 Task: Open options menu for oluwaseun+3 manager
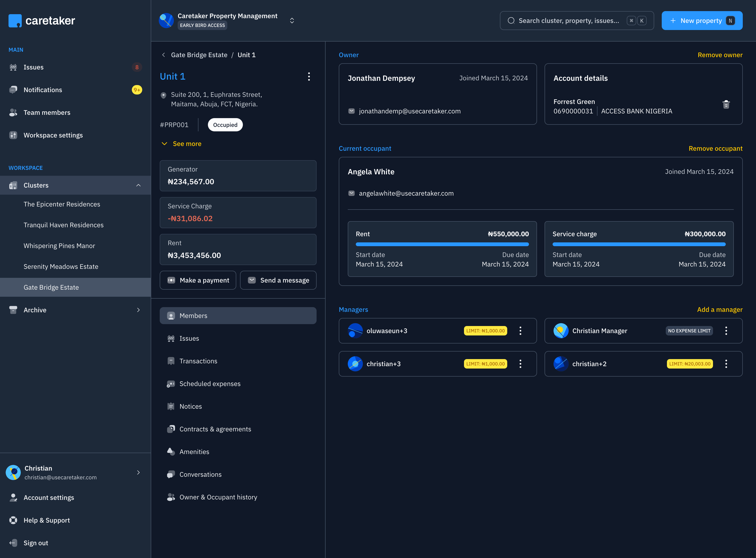[x=520, y=331]
